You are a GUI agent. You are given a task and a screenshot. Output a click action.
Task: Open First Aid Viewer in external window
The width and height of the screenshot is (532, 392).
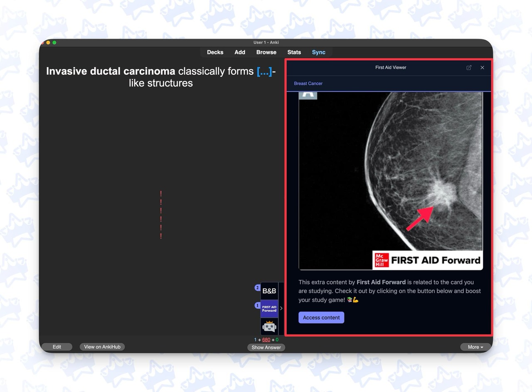click(x=469, y=68)
